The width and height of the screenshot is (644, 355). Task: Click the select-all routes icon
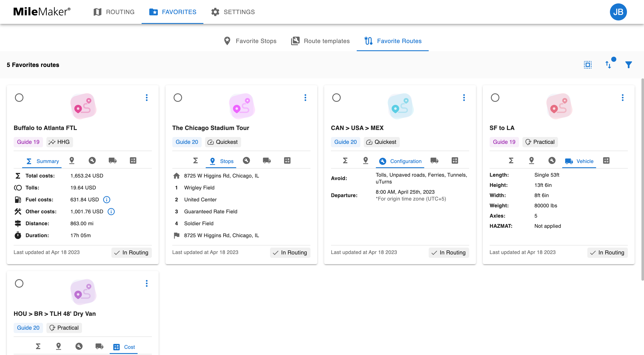(x=588, y=65)
